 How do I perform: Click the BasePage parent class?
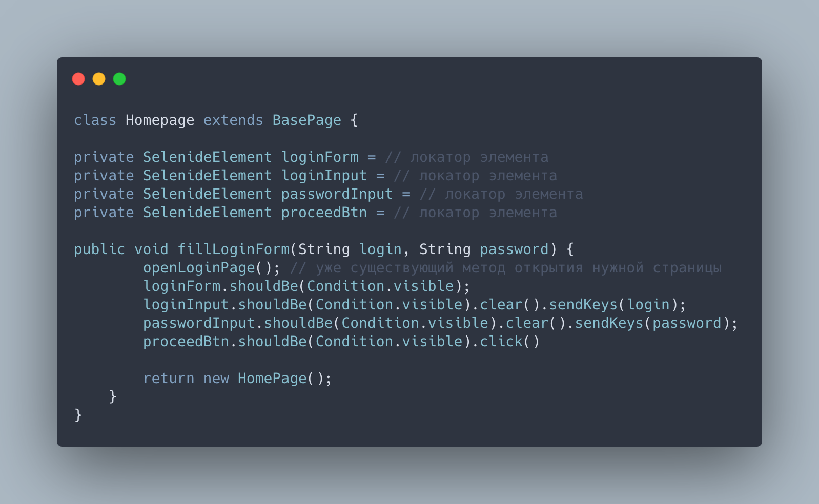point(306,120)
